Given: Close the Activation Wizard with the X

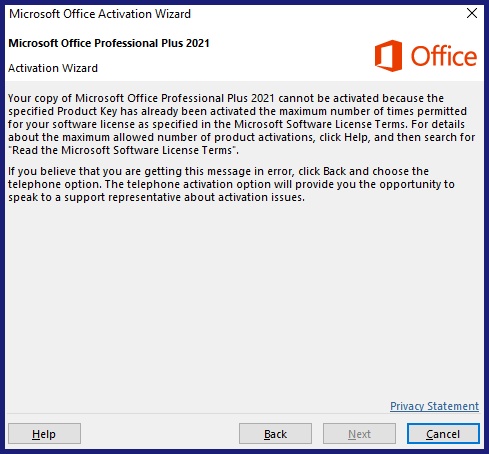Looking at the screenshot, I should [x=472, y=14].
